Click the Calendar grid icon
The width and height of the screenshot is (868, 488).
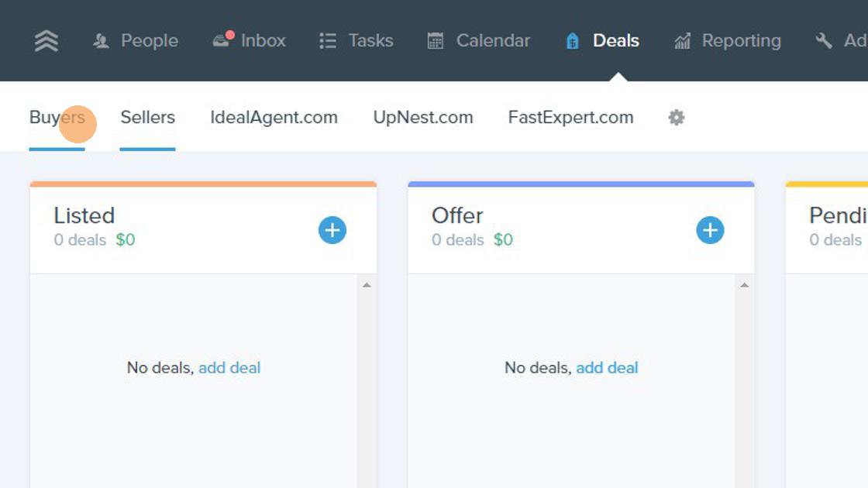(435, 41)
